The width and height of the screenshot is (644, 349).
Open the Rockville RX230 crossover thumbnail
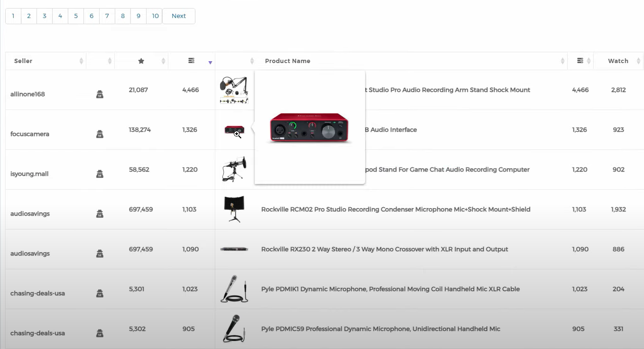click(x=234, y=249)
